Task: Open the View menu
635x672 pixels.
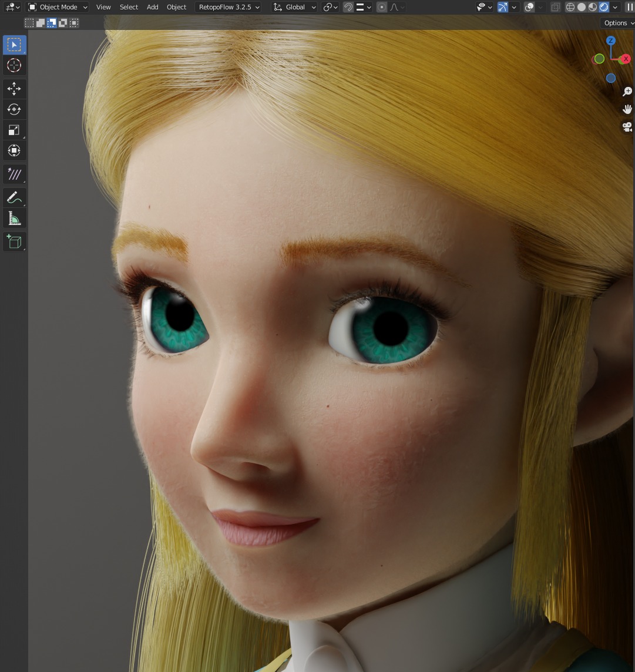Action: (103, 7)
